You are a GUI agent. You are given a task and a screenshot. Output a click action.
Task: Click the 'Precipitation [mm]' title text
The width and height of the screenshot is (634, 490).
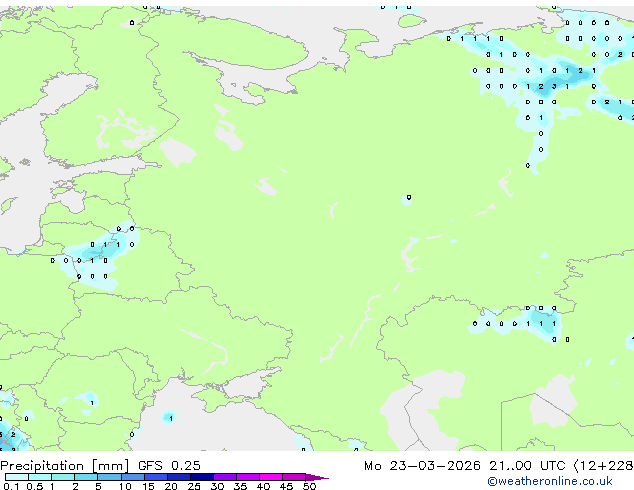pyautogui.click(x=65, y=466)
